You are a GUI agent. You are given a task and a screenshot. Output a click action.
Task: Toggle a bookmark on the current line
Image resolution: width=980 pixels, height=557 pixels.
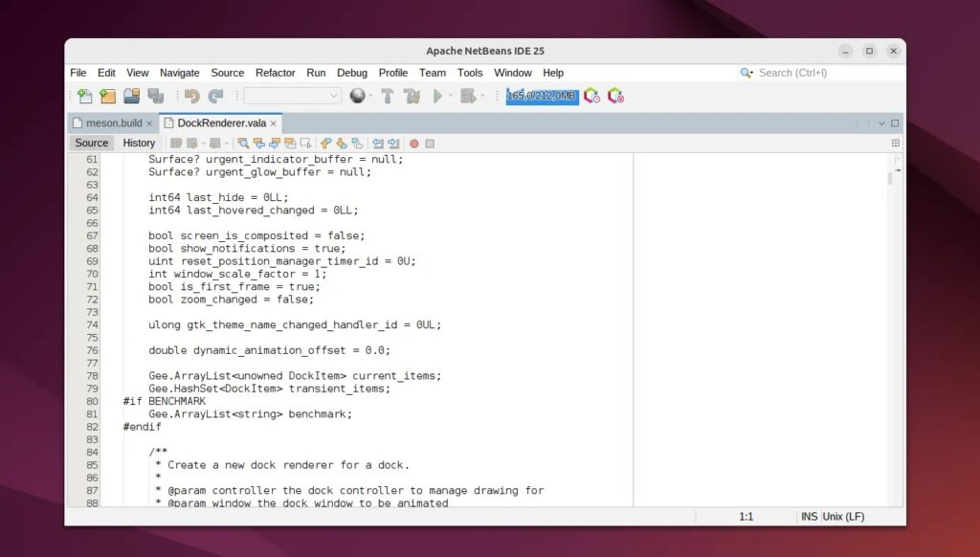[358, 143]
